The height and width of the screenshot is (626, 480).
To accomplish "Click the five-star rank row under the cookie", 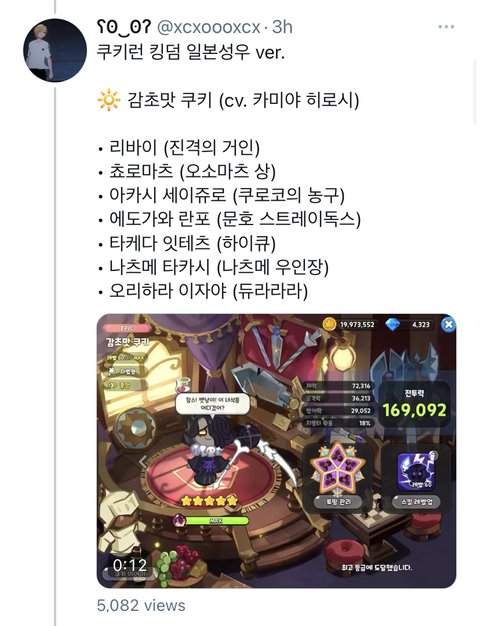I will point(209,500).
